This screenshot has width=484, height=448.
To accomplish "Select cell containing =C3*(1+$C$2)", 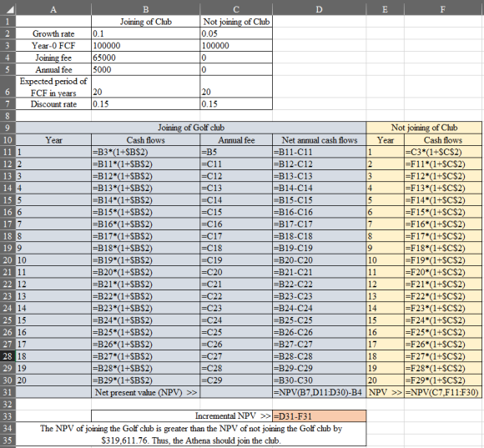I will [x=443, y=152].
